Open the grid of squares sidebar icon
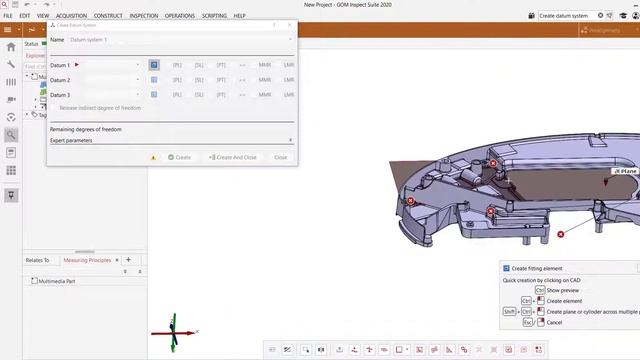640x360 pixels. [x=11, y=170]
